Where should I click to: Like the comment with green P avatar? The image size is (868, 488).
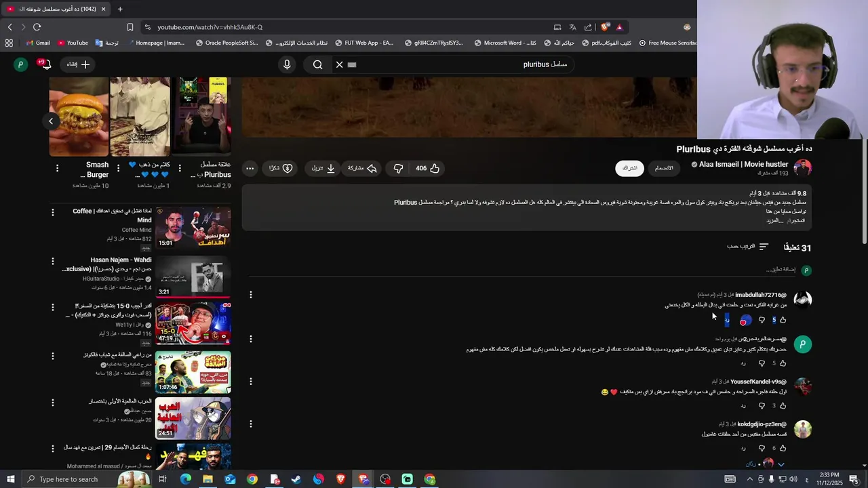[783, 363]
